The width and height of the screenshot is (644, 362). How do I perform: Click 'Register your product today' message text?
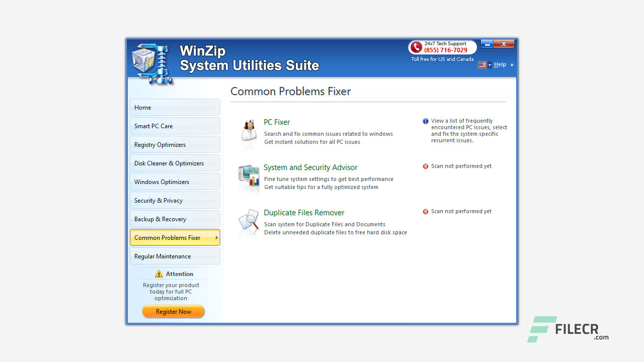point(171,292)
